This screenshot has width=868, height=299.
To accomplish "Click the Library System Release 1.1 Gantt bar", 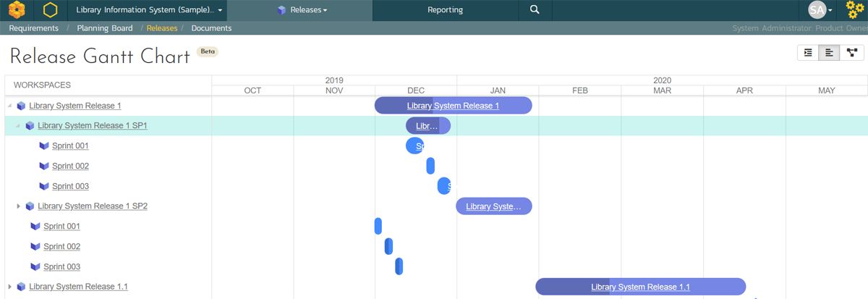I will [640, 287].
